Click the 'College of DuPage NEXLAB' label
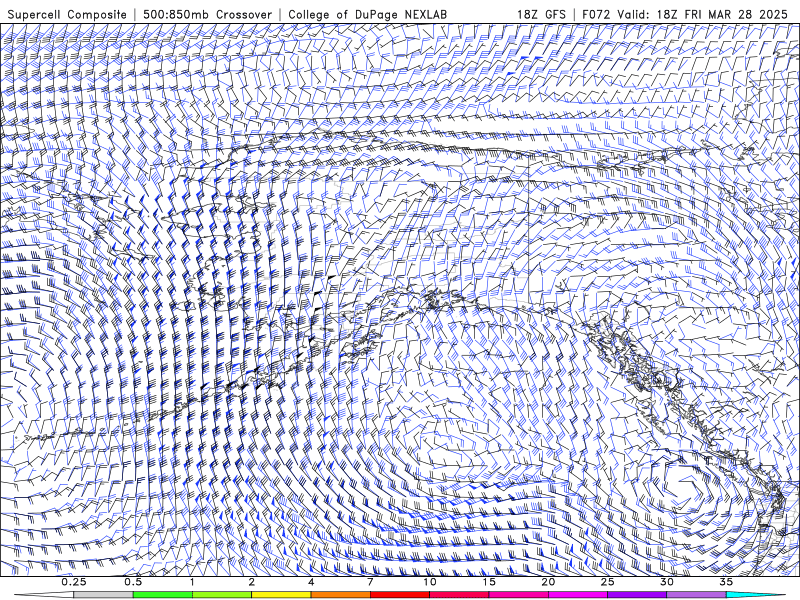 [367, 14]
